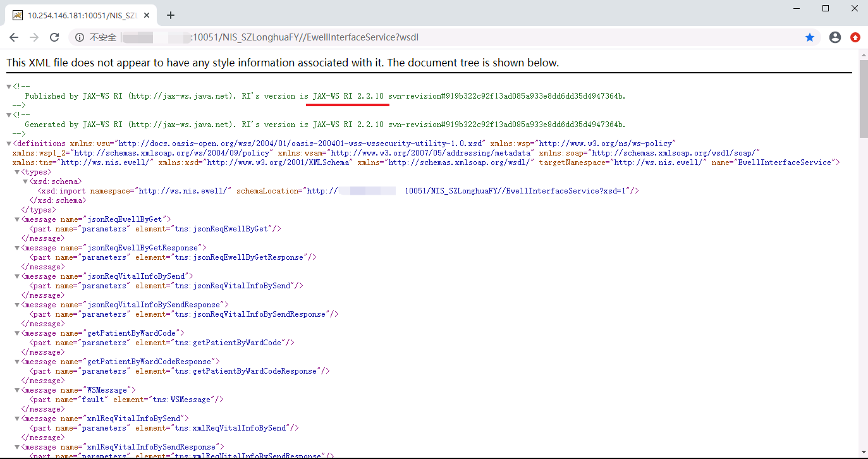
Task: Click the 'This XML file does not appear' notice
Action: point(283,63)
